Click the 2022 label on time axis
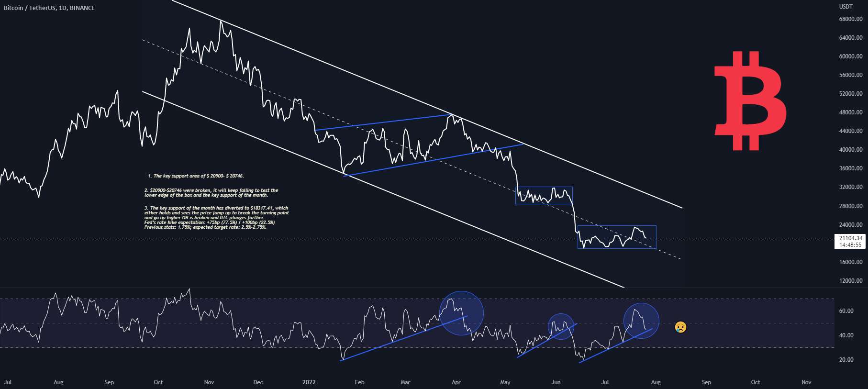The height and width of the screenshot is (389, 868). tap(309, 382)
